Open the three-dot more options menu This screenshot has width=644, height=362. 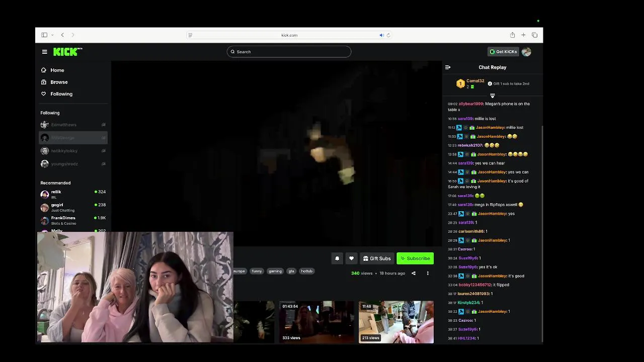pyautogui.click(x=428, y=274)
